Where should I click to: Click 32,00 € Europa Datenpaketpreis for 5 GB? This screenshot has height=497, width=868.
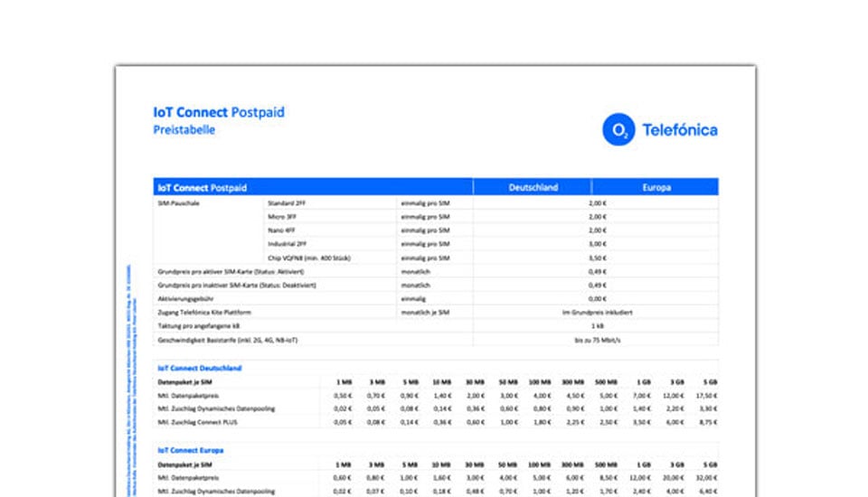point(707,478)
